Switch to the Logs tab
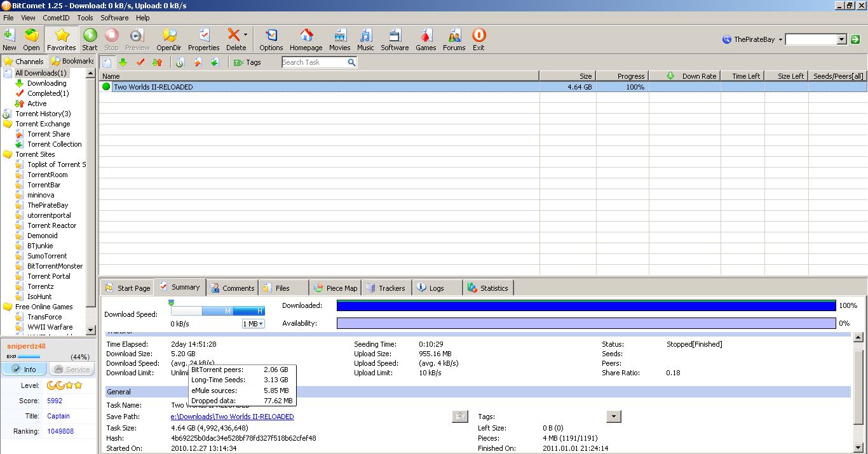The image size is (868, 454). tap(437, 288)
